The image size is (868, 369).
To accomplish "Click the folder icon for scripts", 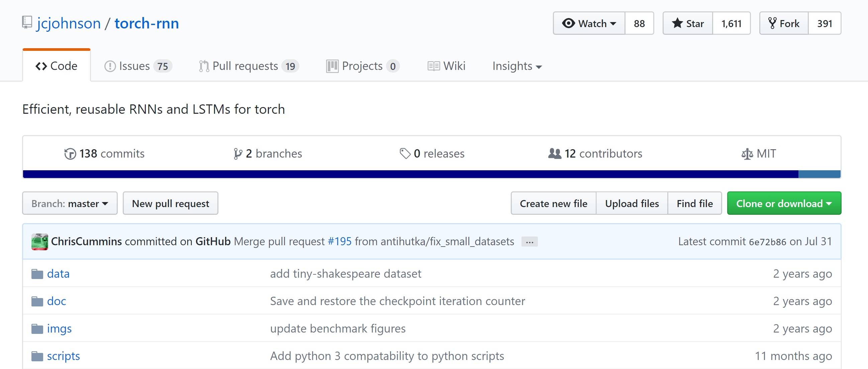I will tap(37, 356).
